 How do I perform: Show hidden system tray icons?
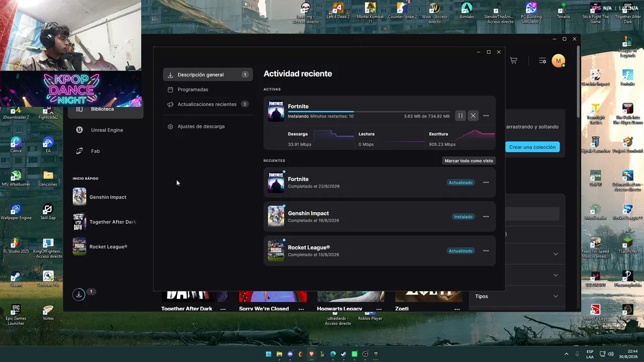(567, 354)
